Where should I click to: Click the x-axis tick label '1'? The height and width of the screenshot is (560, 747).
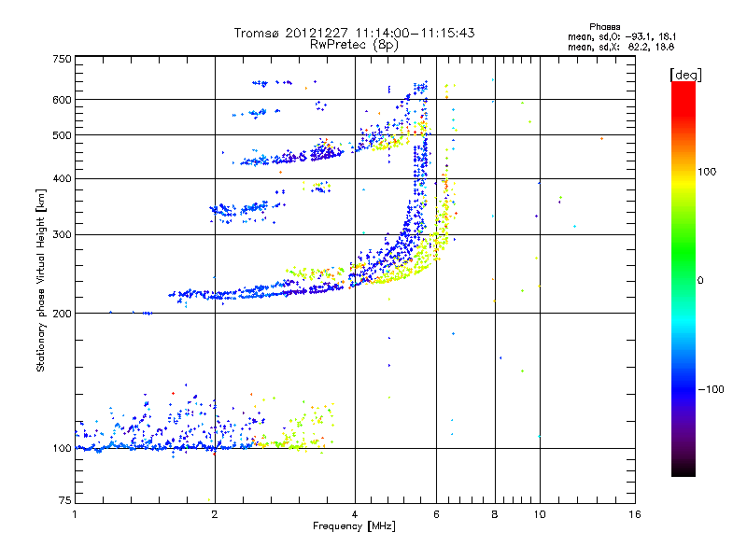point(75,514)
